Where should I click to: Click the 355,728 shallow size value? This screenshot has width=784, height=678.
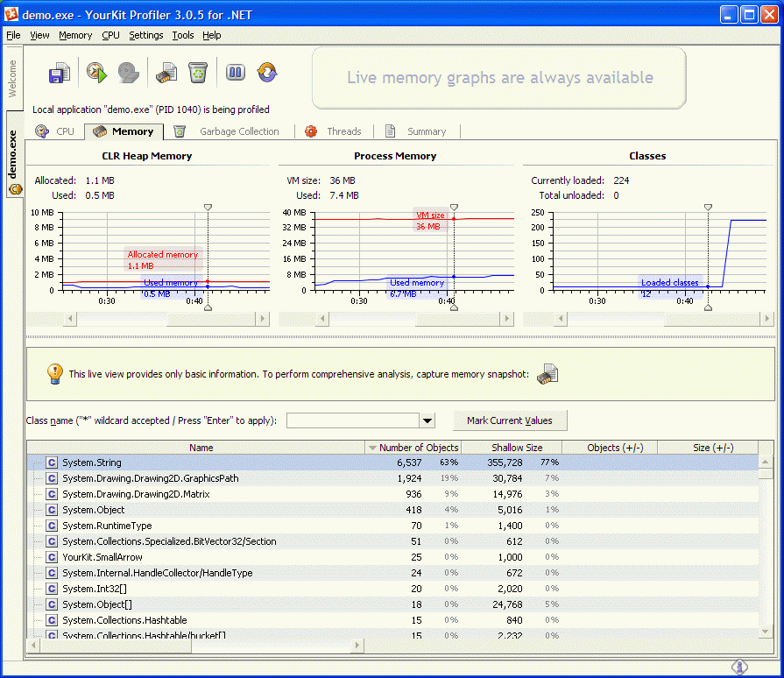pos(505,463)
